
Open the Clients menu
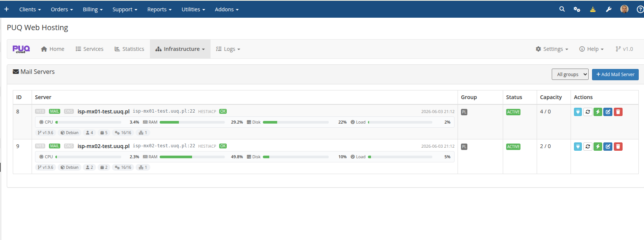pyautogui.click(x=30, y=9)
